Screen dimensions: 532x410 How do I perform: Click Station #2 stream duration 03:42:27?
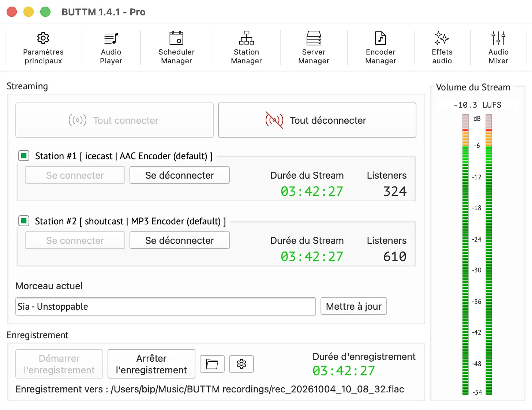click(x=312, y=257)
